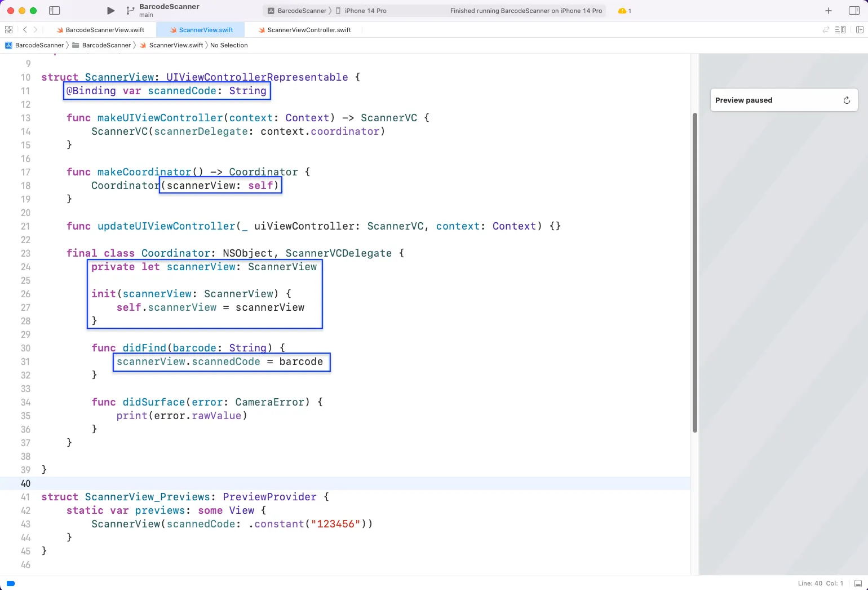The width and height of the screenshot is (868, 590).
Task: Click UIViewControllerRepresentable protocol name
Action: (257, 77)
